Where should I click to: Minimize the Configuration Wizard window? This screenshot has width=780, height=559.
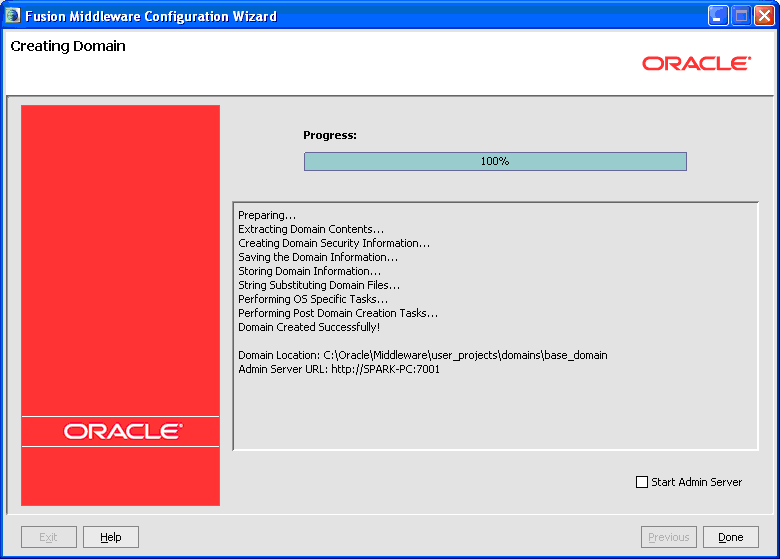(718, 16)
